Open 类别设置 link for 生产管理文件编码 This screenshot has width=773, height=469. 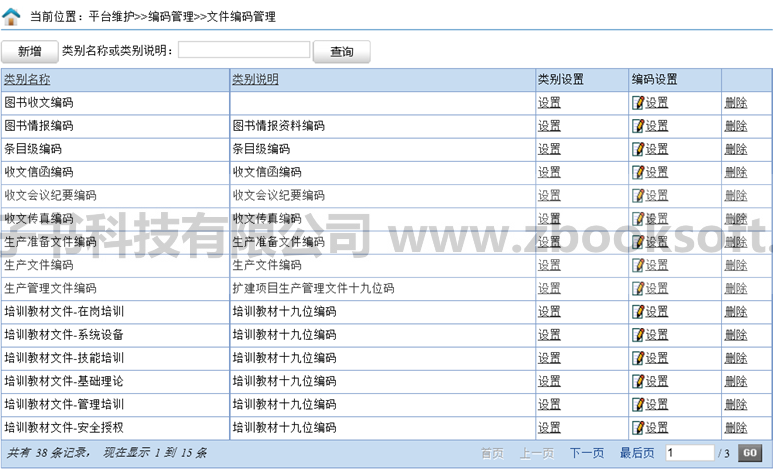click(x=549, y=288)
